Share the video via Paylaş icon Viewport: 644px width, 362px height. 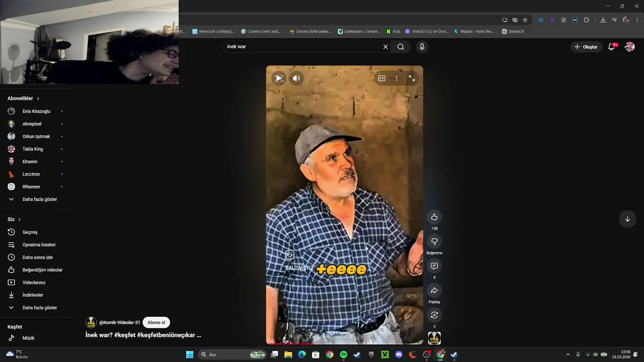434,291
